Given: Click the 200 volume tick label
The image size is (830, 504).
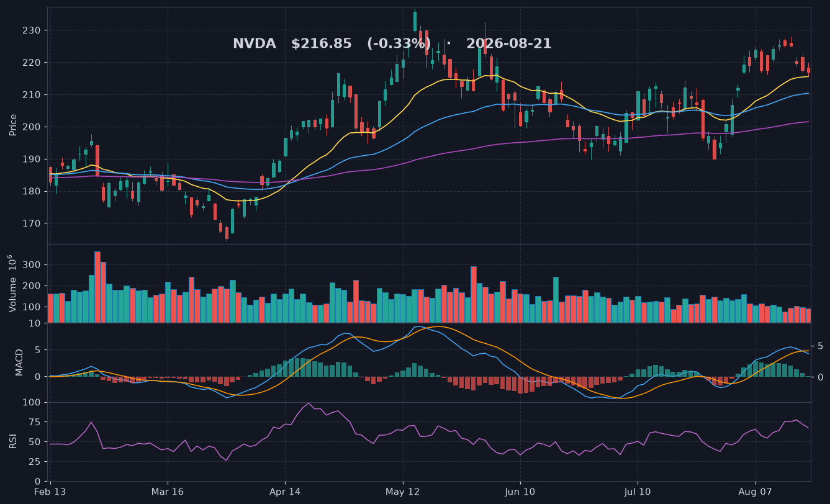Looking at the screenshot, I should click(x=32, y=286).
